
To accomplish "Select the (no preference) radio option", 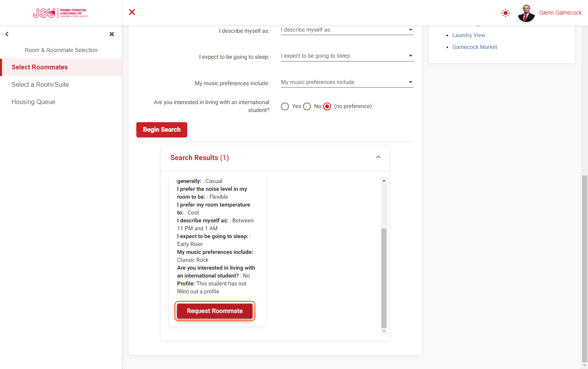I will tap(327, 106).
